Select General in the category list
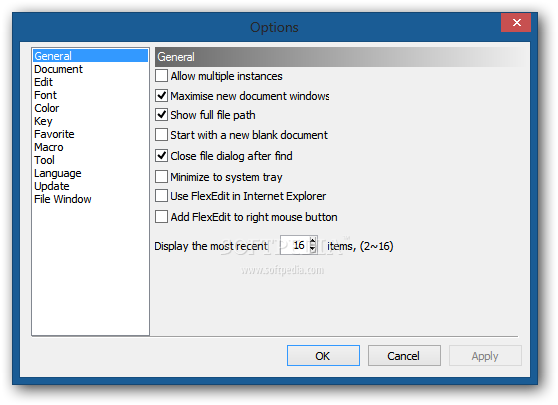The width and height of the screenshot is (558, 405). [90, 56]
